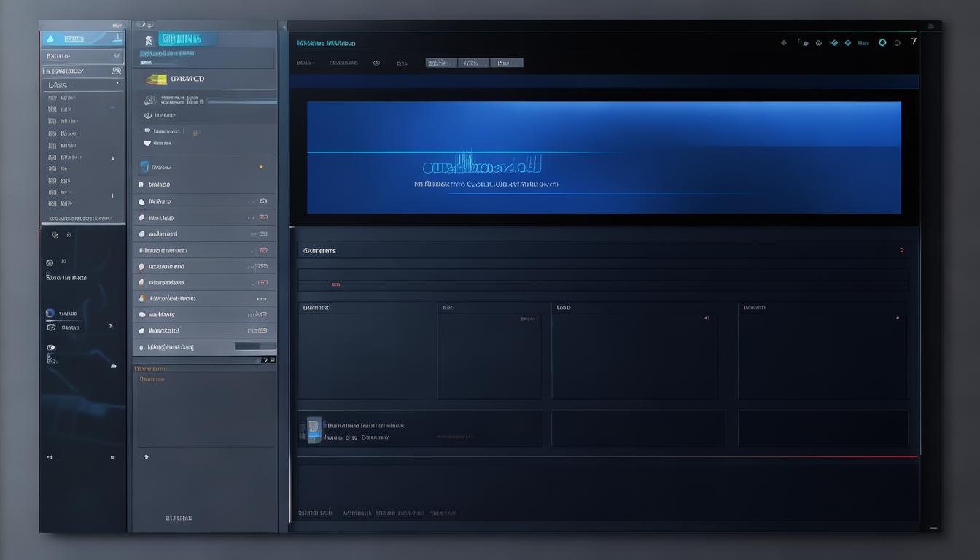The height and width of the screenshot is (560, 980).
Task: Click the blue globe icon in the left sidebar
Action: tap(50, 314)
